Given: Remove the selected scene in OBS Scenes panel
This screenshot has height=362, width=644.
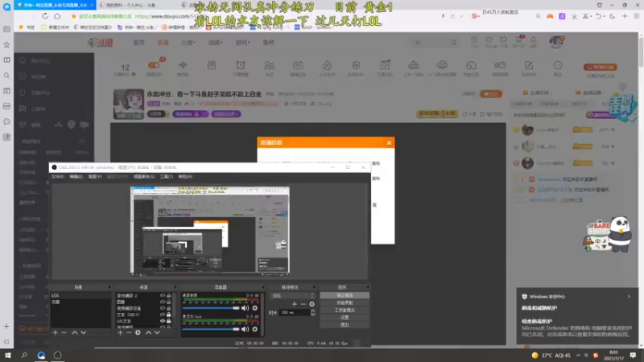Looking at the screenshot, I should tap(64, 332).
